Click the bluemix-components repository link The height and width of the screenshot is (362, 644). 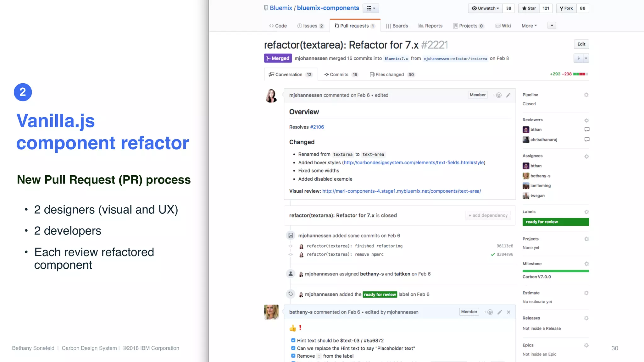(x=328, y=8)
